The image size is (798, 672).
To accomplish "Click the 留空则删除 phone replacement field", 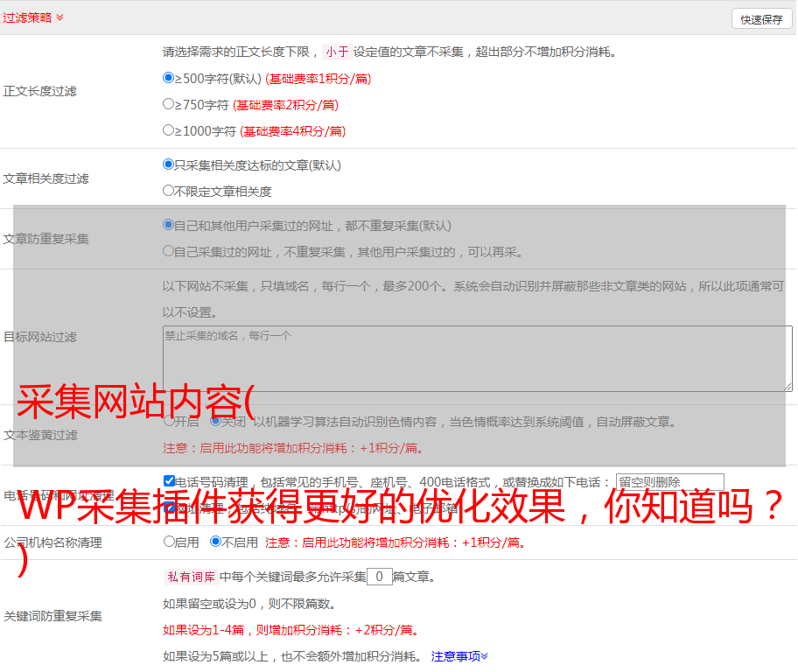I will 669,481.
